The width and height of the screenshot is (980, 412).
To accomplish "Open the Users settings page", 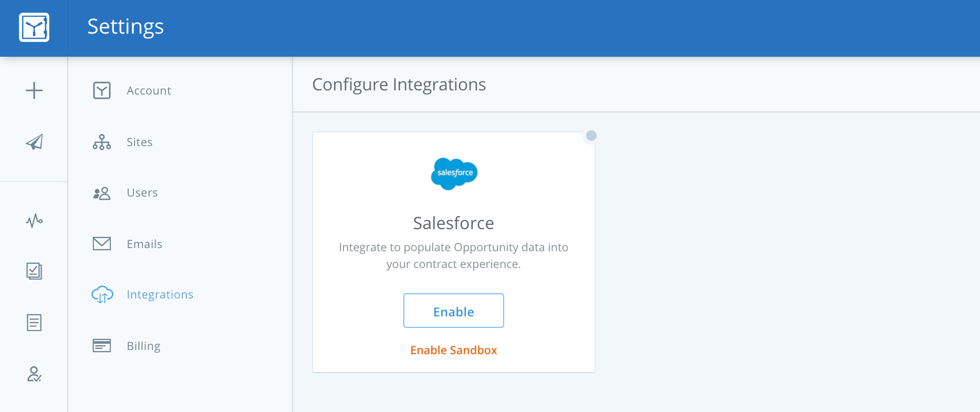I will 142,192.
